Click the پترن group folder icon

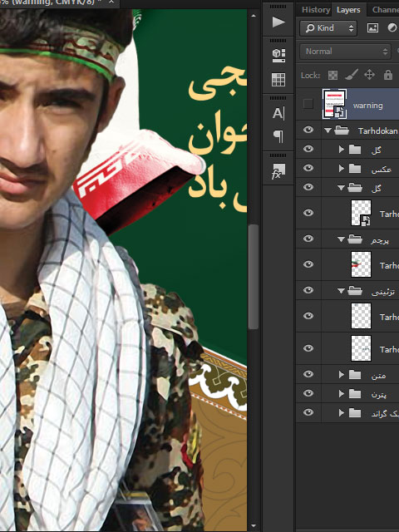355,393
